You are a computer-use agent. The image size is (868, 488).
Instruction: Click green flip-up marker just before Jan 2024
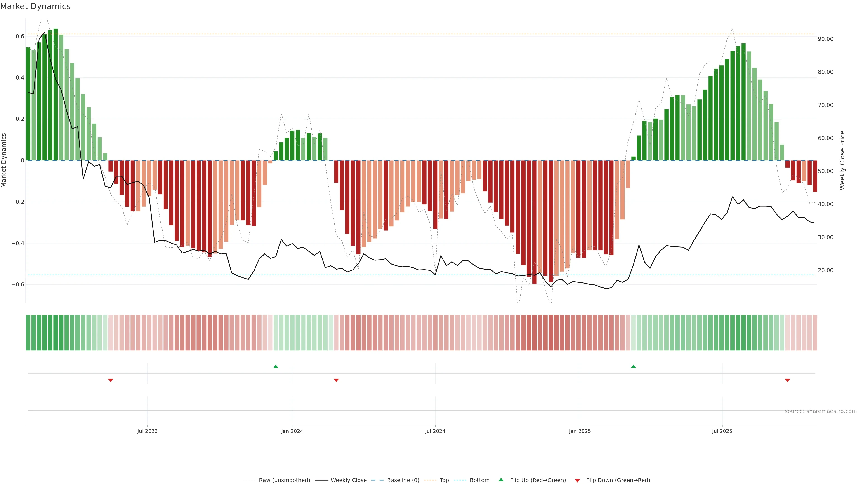(x=276, y=366)
